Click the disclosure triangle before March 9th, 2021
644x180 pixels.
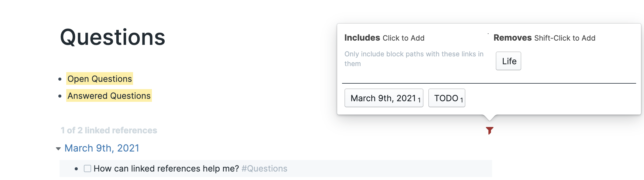tap(58, 148)
